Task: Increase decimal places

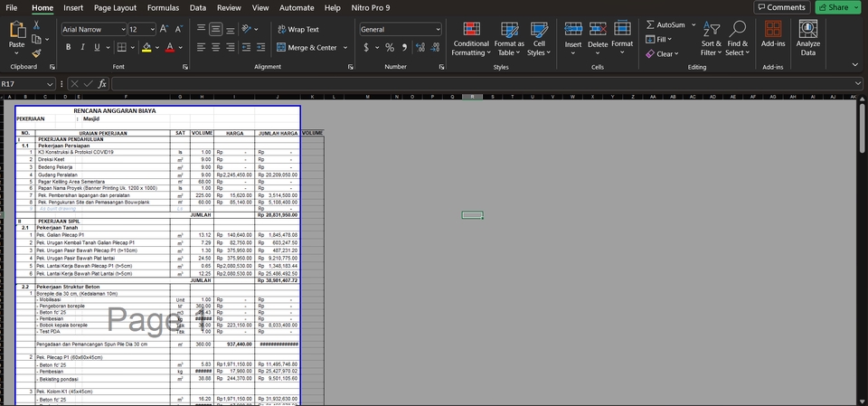Action: 420,48
